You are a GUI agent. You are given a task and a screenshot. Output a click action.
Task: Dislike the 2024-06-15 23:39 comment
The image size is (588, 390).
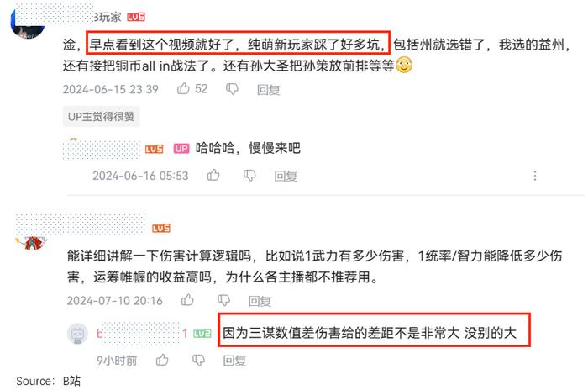pos(232,89)
